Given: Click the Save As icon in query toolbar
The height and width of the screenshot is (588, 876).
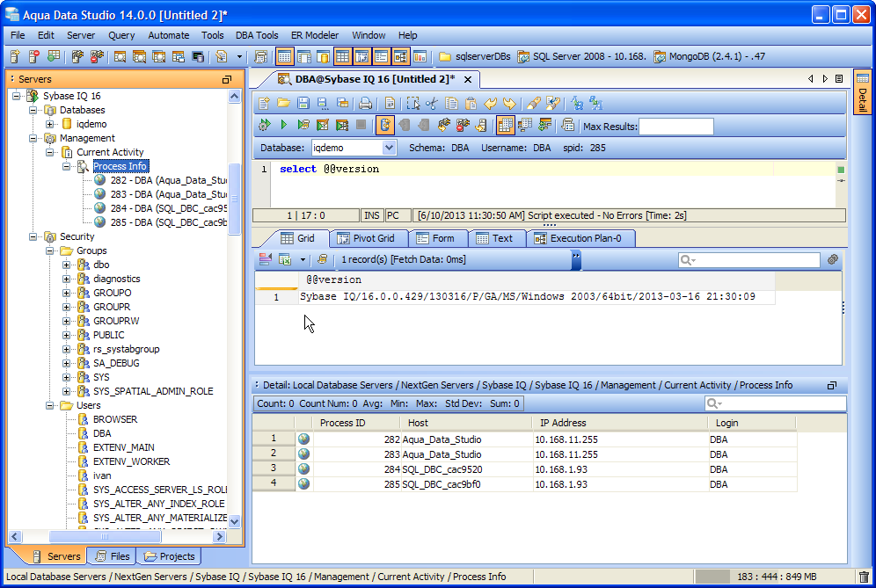Looking at the screenshot, I should pyautogui.click(x=323, y=104).
